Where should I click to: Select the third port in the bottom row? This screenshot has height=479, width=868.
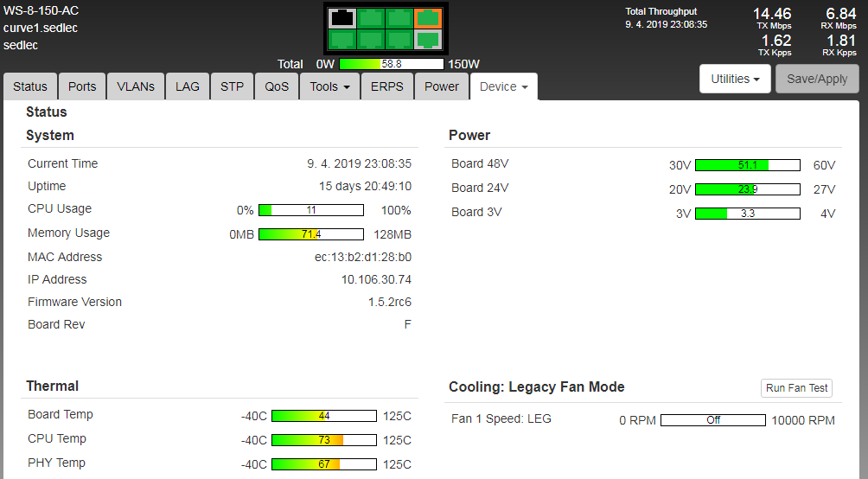coord(399,39)
